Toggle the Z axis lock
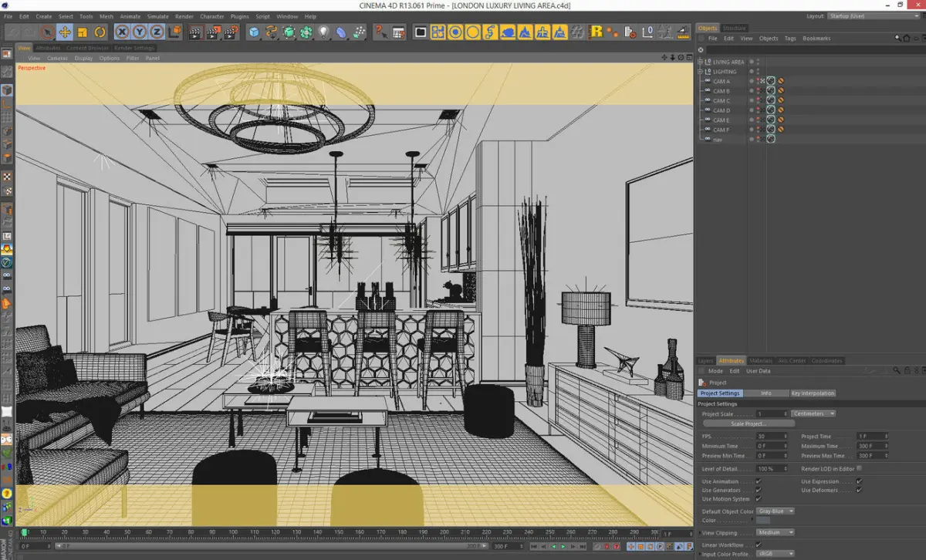This screenshot has height=560, width=926. click(x=157, y=32)
